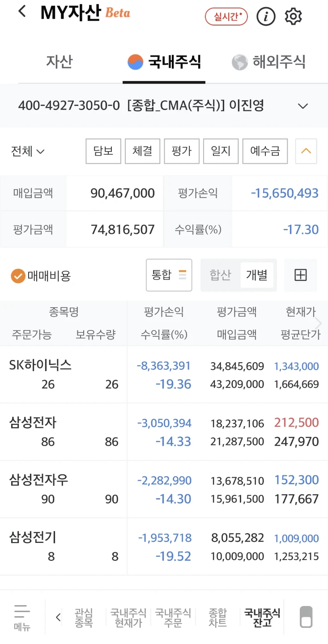The width and height of the screenshot is (328, 644).
Task: Open the SK하이닉스 stock row
Action: (164, 374)
